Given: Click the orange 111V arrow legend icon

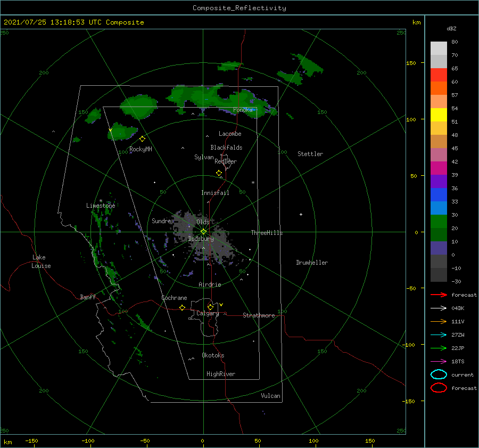Looking at the screenshot, I should pos(439,321).
